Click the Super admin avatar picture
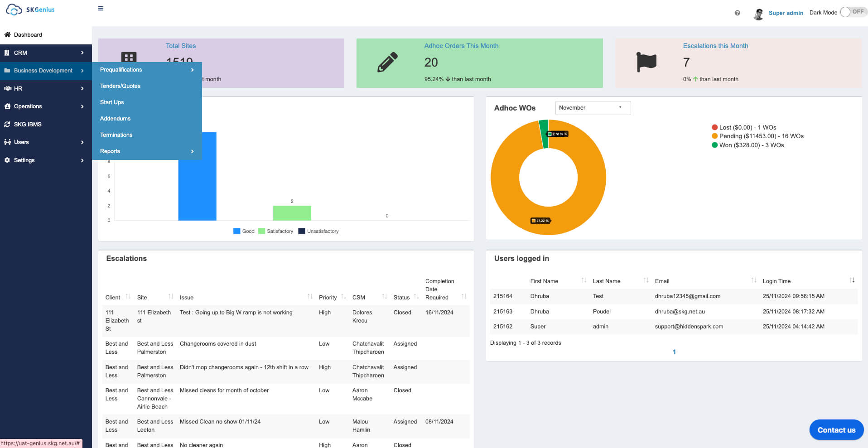The height and width of the screenshot is (448, 868). click(758, 14)
